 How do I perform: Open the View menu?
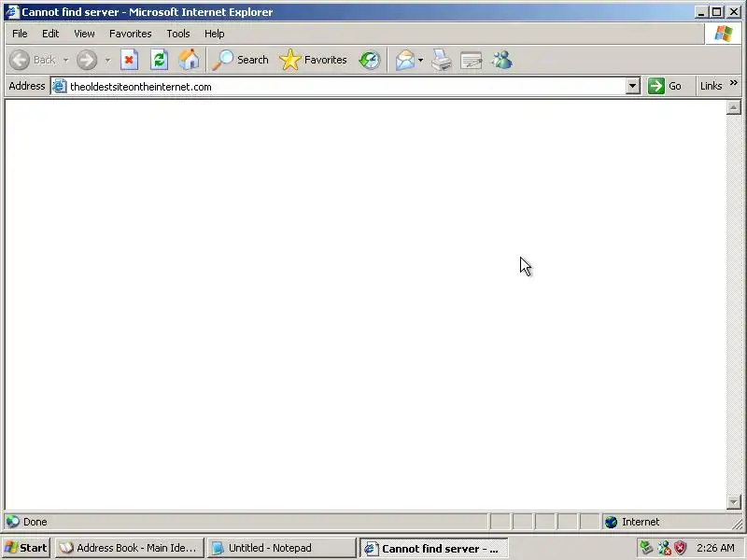[x=84, y=34]
